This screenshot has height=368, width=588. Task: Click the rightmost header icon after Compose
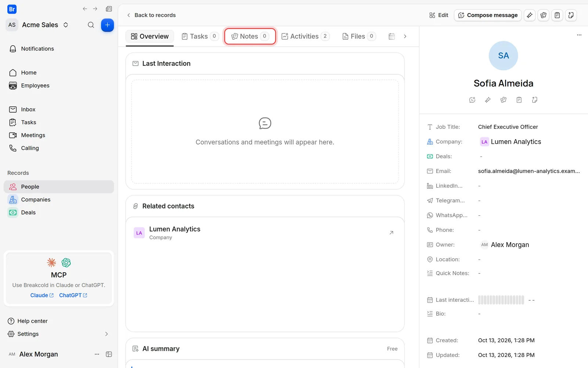click(x=571, y=15)
